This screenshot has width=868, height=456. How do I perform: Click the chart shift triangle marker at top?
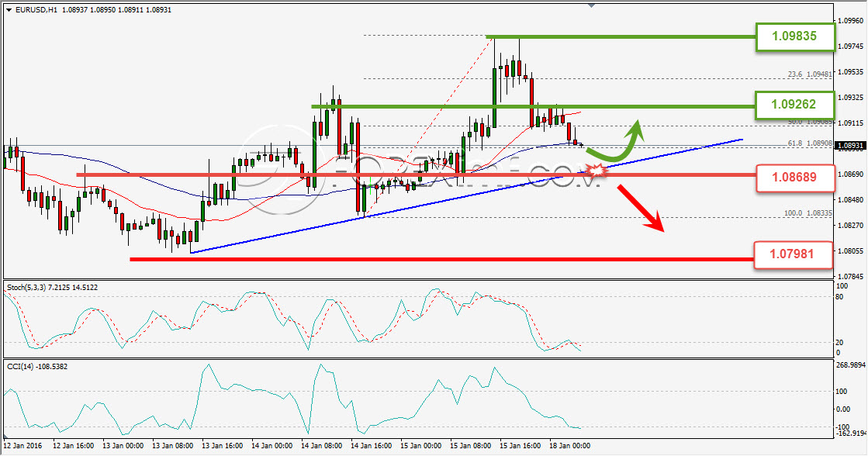[592, 5]
